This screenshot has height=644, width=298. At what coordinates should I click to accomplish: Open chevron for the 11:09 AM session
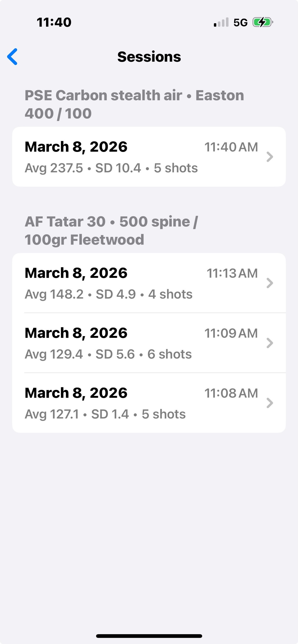[270, 343]
